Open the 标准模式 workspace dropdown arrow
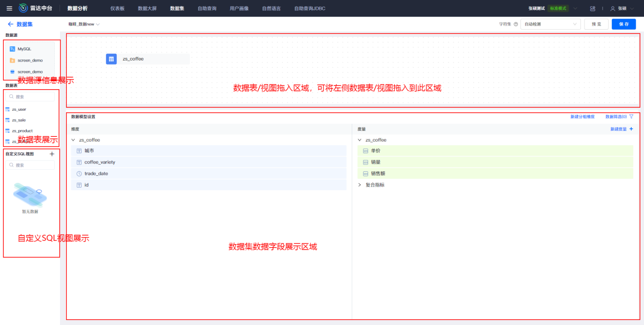The image size is (644, 325). pos(575,8)
